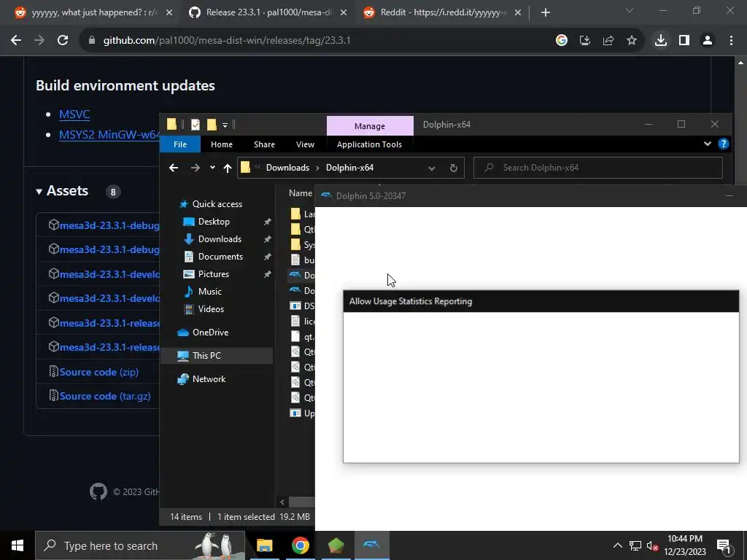747x560 pixels.
Task: Collapse the Assets section triangle
Action: (39, 192)
